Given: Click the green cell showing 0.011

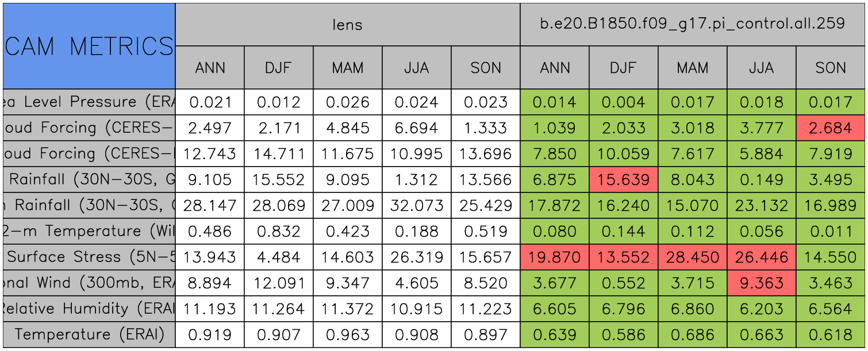Looking at the screenshot, I should tap(830, 232).
